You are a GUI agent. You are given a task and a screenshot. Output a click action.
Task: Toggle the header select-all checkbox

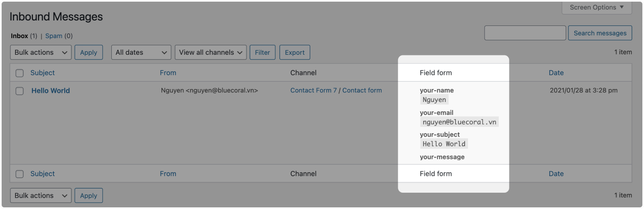20,73
